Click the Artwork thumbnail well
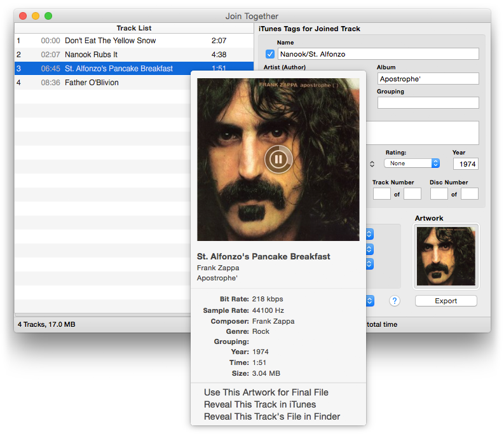The image size is (504, 440). click(446, 256)
